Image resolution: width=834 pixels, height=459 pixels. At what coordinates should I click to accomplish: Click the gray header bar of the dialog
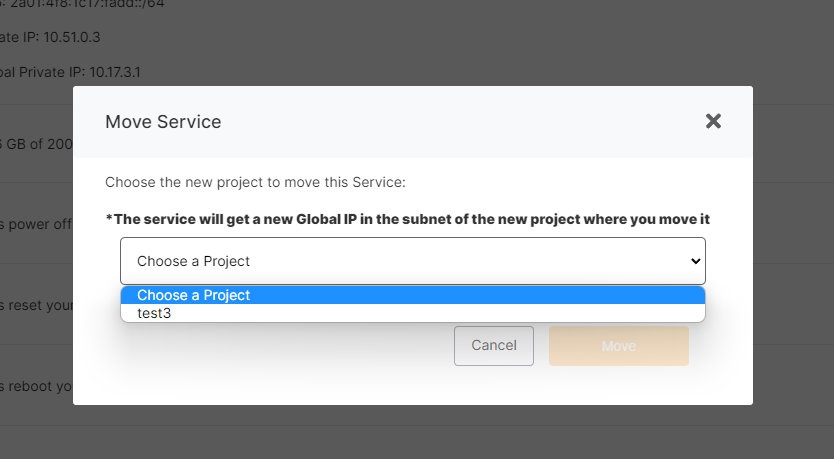pyautogui.click(x=450, y=122)
